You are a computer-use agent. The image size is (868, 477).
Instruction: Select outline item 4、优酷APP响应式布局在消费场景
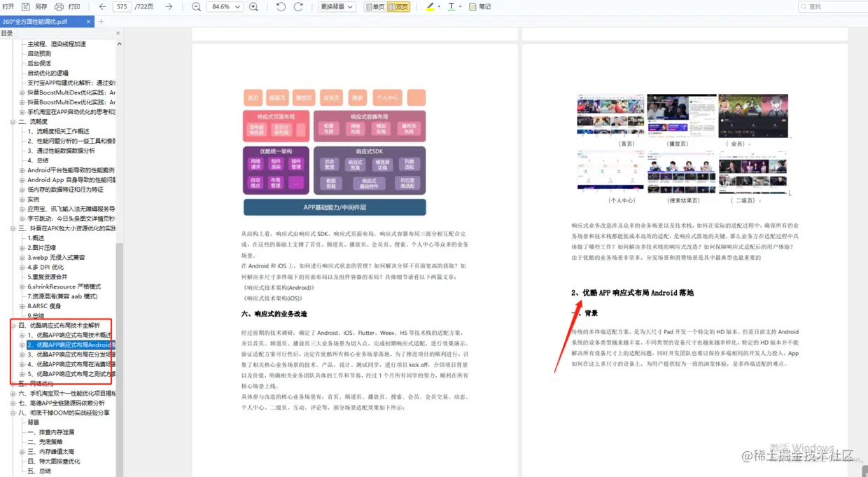click(x=71, y=364)
